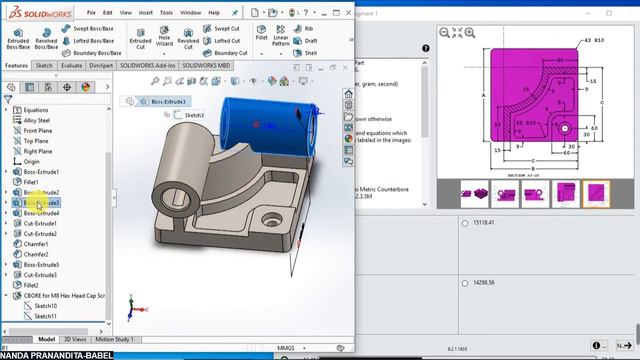Open the SOLIDWORKS Add-Ins tab
640x360 pixels.
pos(147,65)
